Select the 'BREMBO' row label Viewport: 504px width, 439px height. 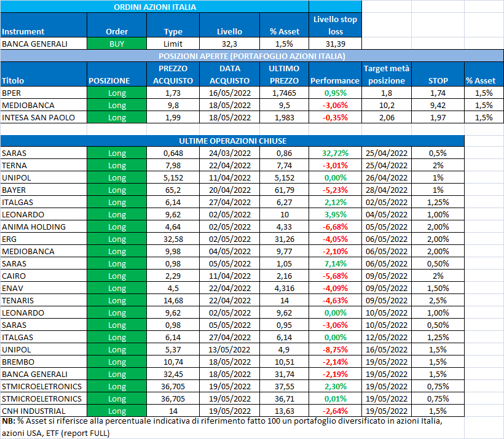click(x=44, y=362)
